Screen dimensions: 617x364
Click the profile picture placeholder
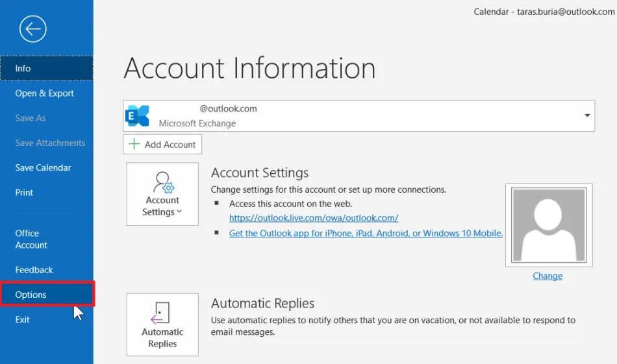[548, 224]
